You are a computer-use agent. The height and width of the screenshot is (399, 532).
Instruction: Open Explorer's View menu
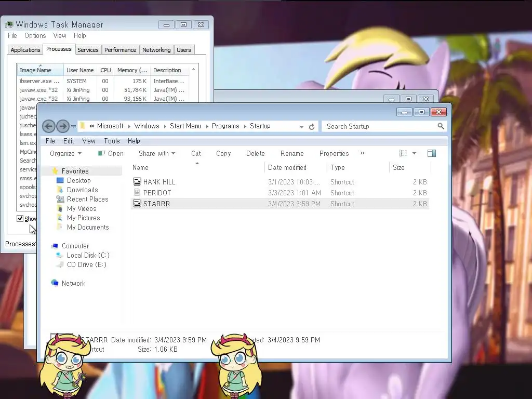tap(88, 141)
